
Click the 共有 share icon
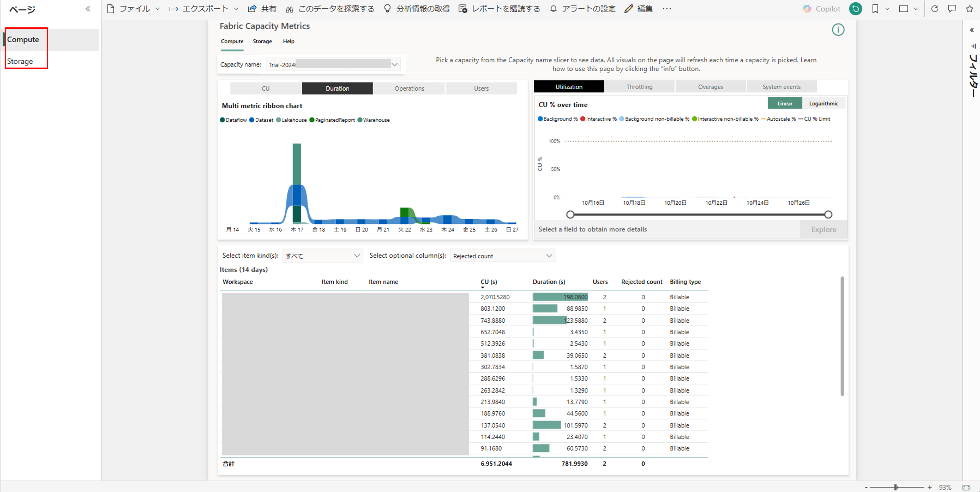tap(252, 8)
